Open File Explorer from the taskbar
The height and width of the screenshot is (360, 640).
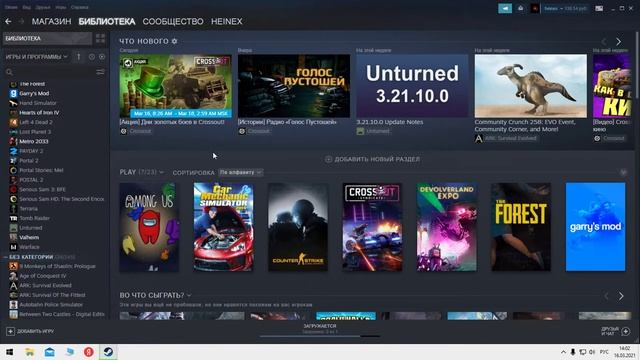pyautogui.click(x=29, y=352)
